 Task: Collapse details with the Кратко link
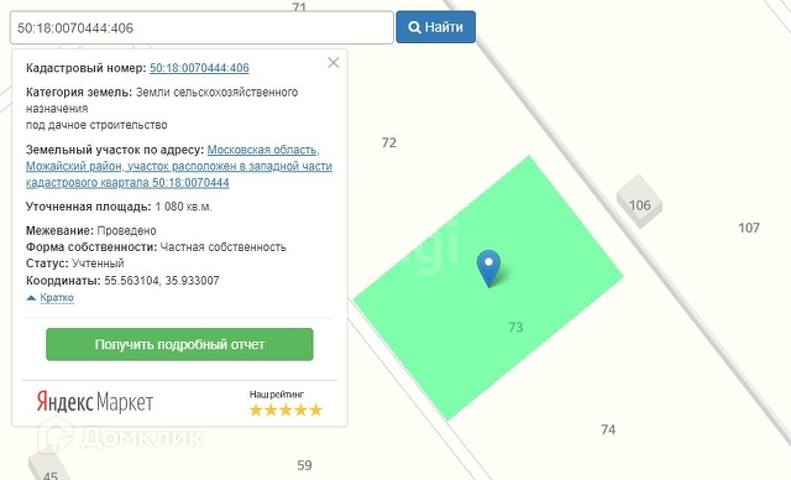click(57, 297)
